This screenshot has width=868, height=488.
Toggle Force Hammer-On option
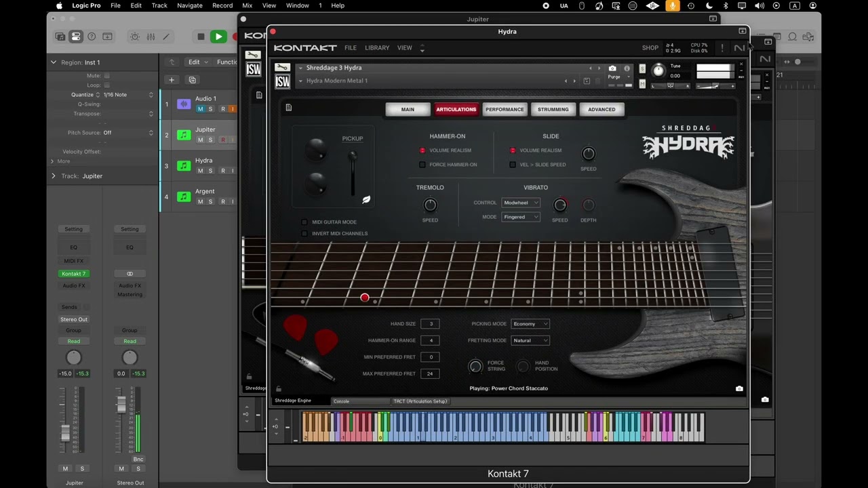coord(422,165)
